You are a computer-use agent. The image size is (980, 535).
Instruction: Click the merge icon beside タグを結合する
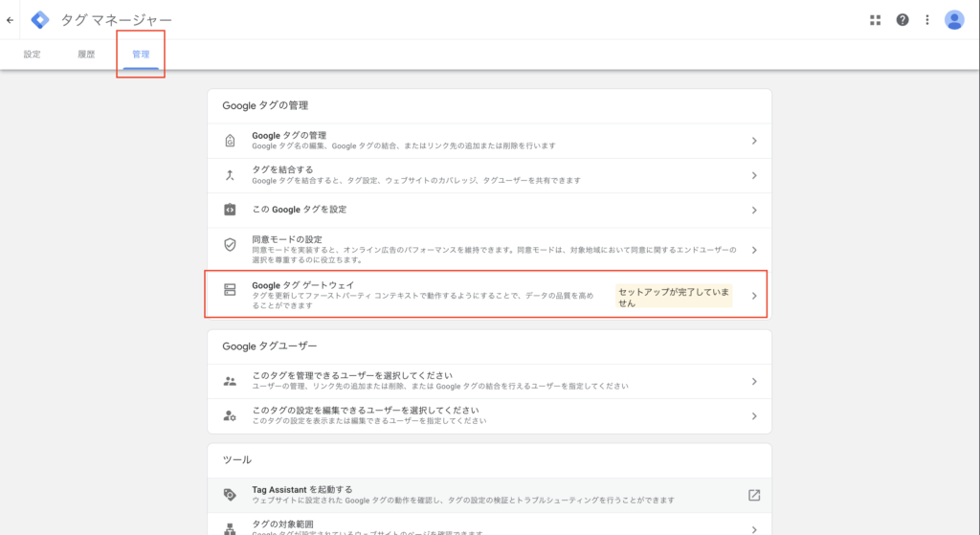coord(230,175)
